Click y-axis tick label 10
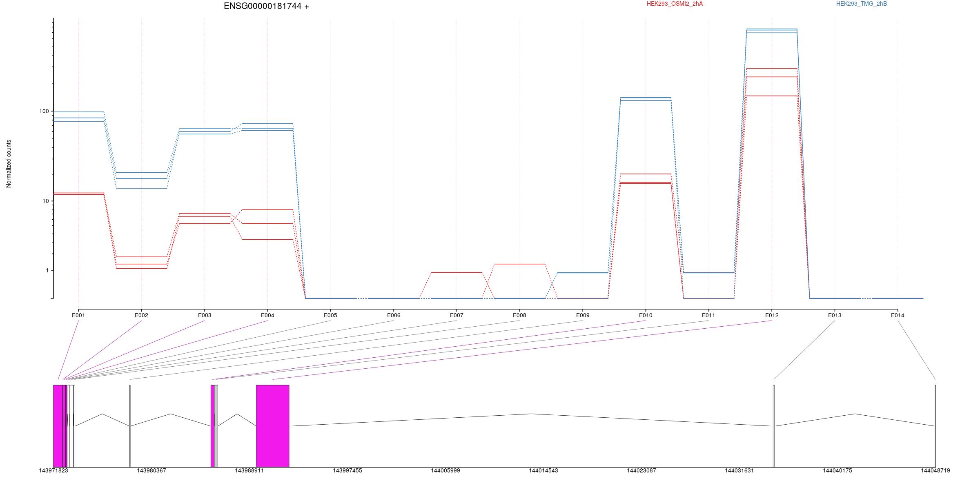This screenshot has width=980, height=490. (x=45, y=201)
